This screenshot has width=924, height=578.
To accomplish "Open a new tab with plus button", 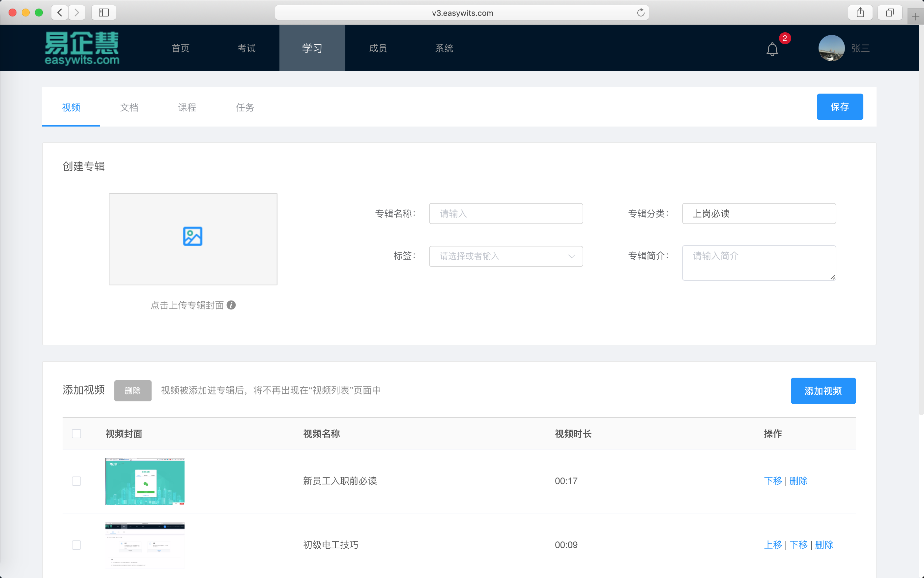I will tap(915, 17).
